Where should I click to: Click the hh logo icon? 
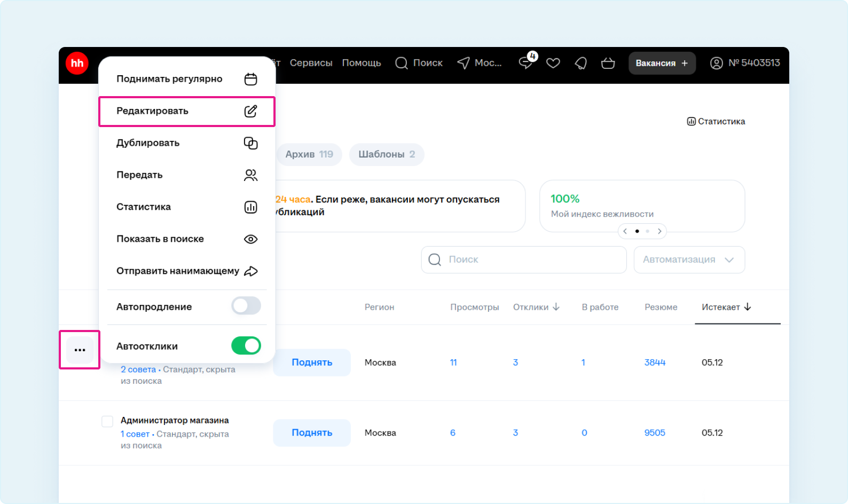point(77,64)
